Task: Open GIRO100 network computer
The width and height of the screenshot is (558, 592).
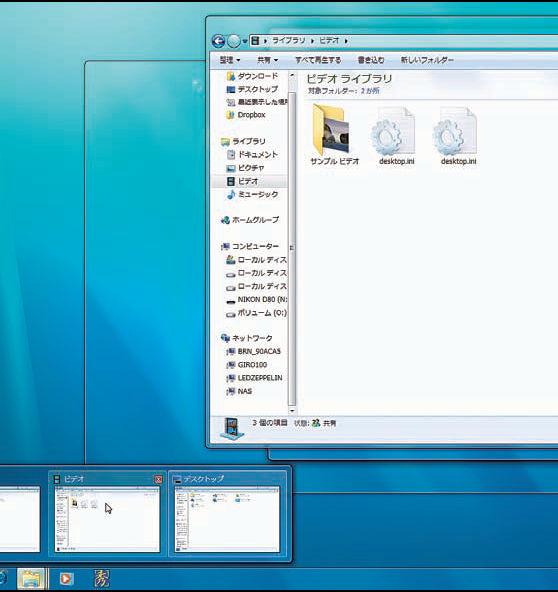Action: tap(247, 365)
